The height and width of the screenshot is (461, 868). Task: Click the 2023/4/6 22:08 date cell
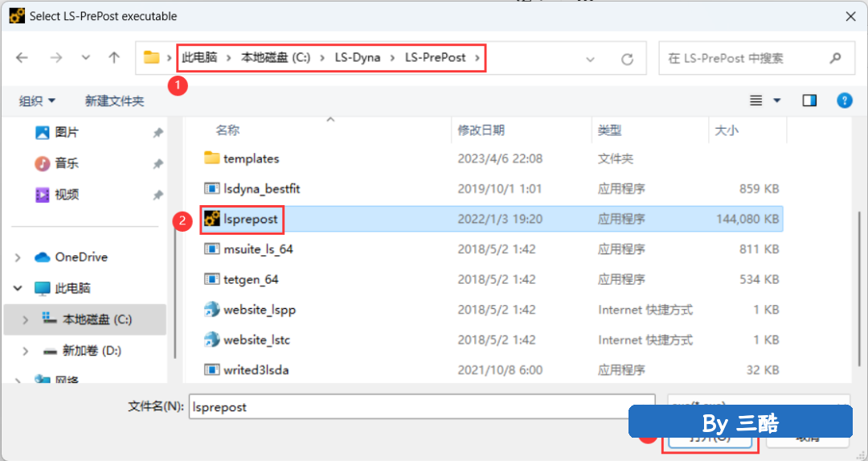pos(500,158)
